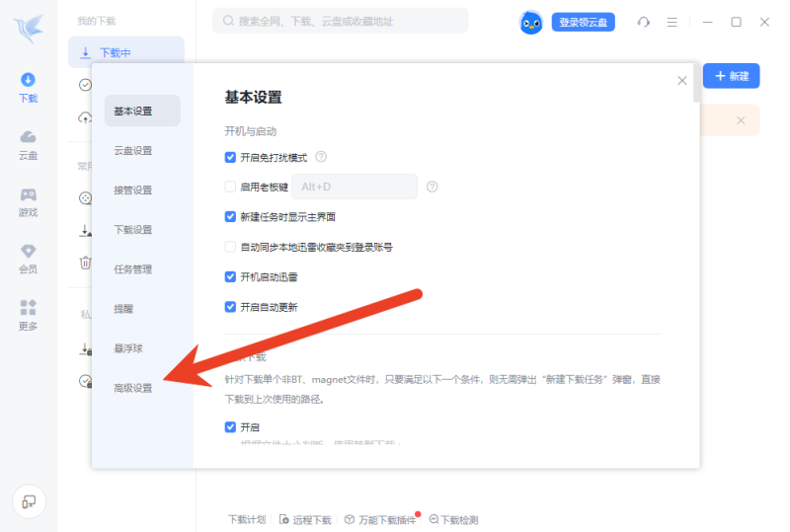Dismiss the orange notification banner
The height and width of the screenshot is (532, 790).
pyautogui.click(x=741, y=120)
